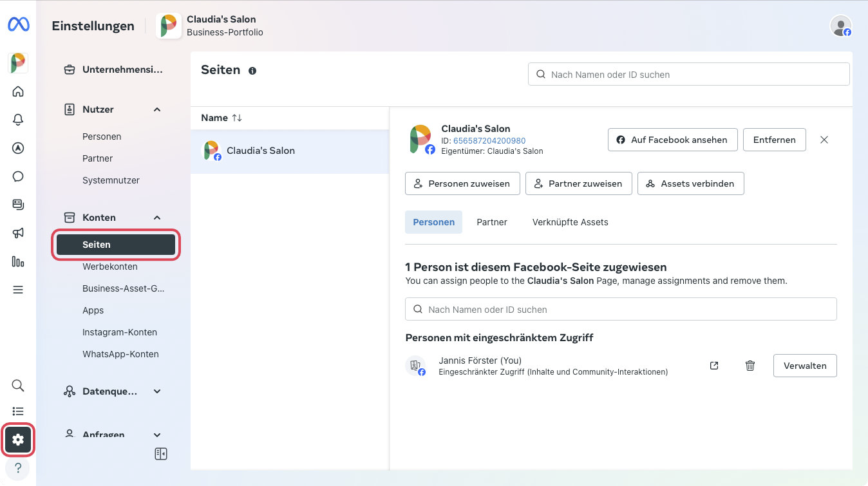This screenshot has height=486, width=868.
Task: Click the Jannis Förster (You) name
Action: 480,360
